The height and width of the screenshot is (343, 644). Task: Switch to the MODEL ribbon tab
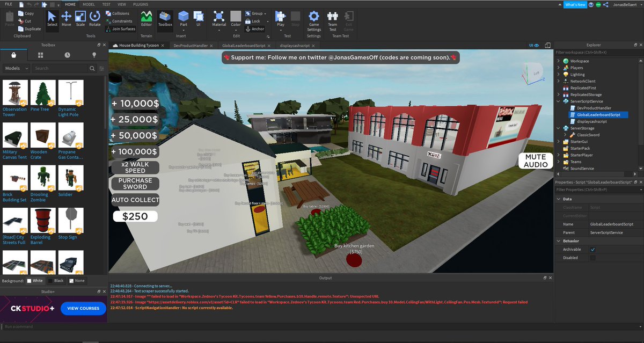click(x=89, y=4)
